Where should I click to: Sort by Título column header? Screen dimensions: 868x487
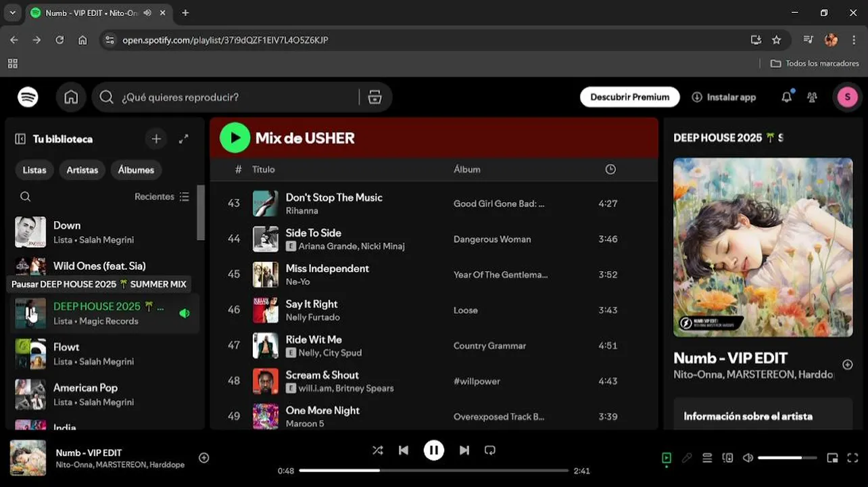264,170
